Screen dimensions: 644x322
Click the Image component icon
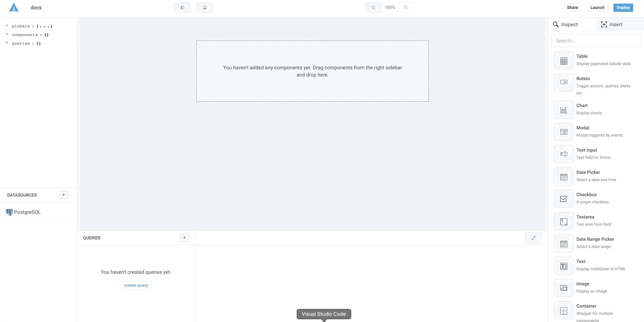tap(563, 288)
